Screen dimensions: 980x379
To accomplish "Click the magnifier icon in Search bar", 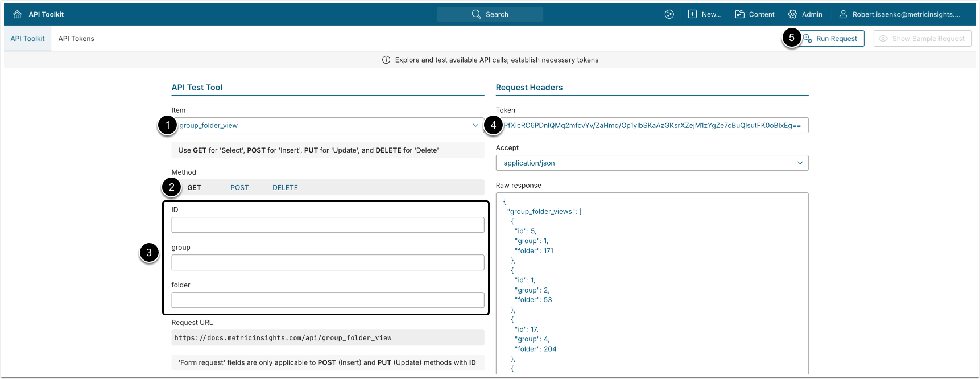I will click(477, 14).
